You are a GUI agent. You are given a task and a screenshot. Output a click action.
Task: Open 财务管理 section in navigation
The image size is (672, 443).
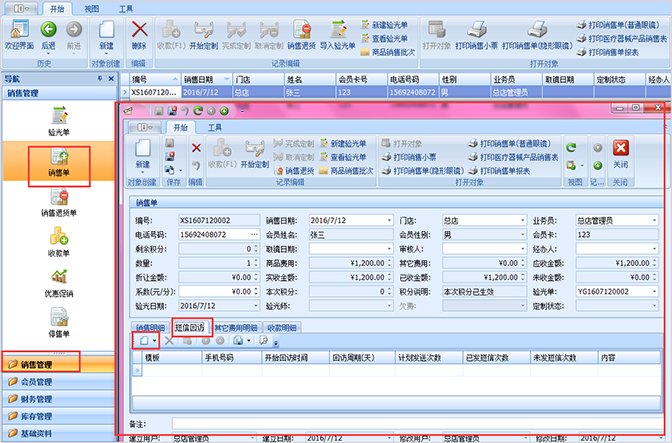[x=59, y=399]
